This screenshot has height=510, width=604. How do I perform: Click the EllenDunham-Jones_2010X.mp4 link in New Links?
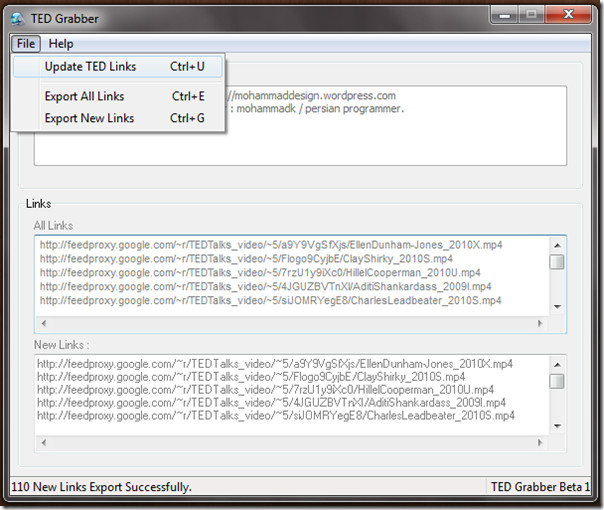tap(275, 364)
